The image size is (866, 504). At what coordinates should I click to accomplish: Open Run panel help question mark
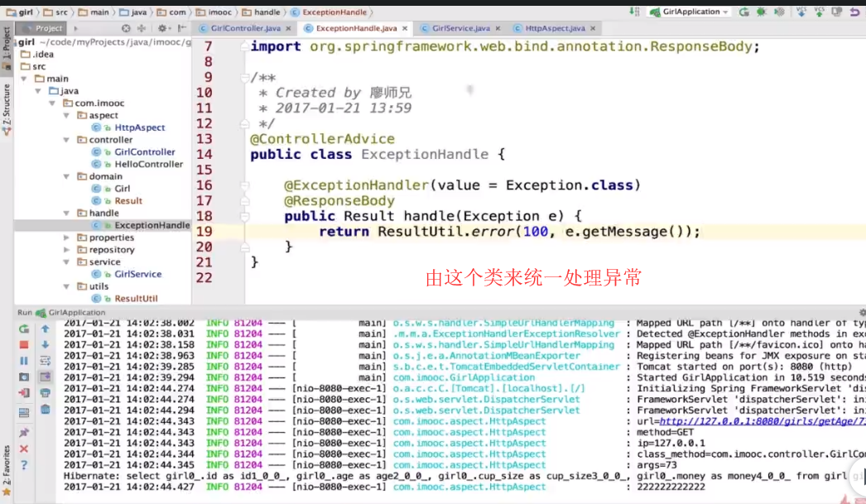pos(24,465)
